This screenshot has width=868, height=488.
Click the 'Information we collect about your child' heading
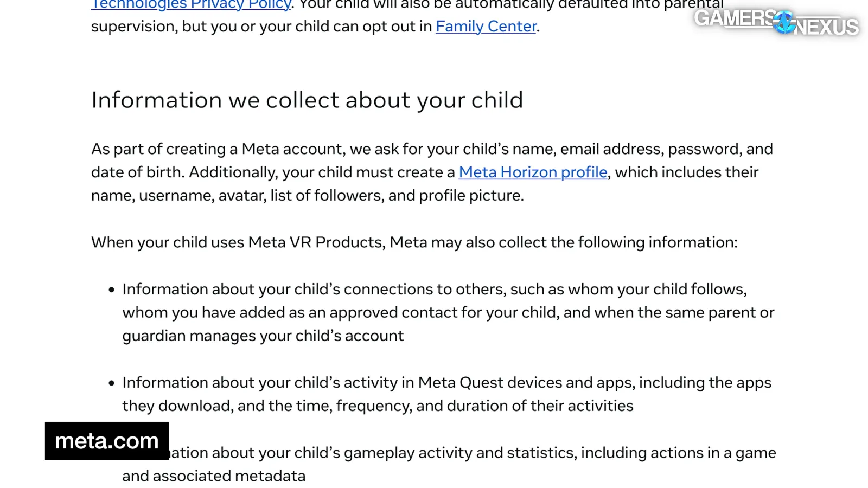point(307,100)
